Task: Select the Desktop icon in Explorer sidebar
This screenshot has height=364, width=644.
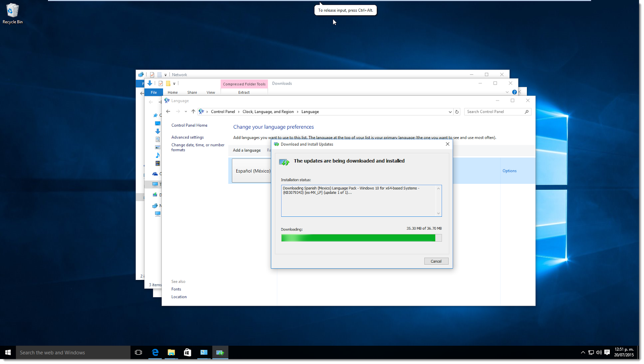Action: (x=158, y=123)
